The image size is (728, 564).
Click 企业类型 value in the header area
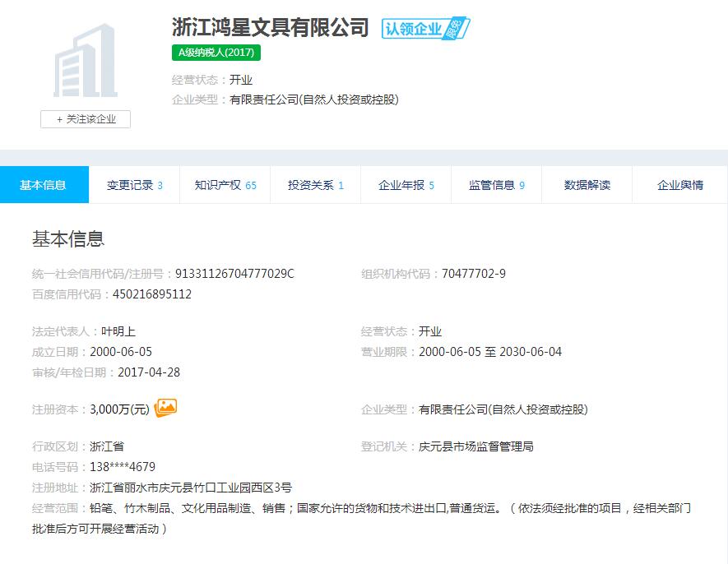click(x=314, y=99)
